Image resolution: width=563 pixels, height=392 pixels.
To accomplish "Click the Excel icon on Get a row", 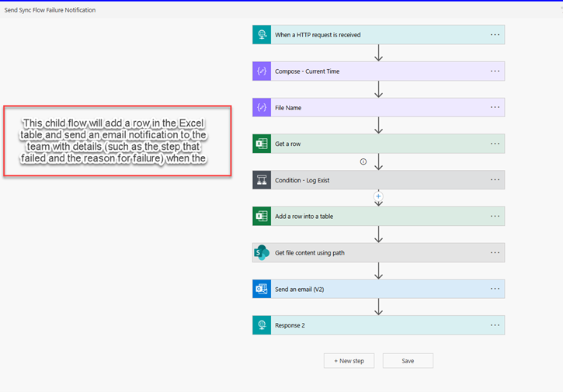I will tap(262, 144).
